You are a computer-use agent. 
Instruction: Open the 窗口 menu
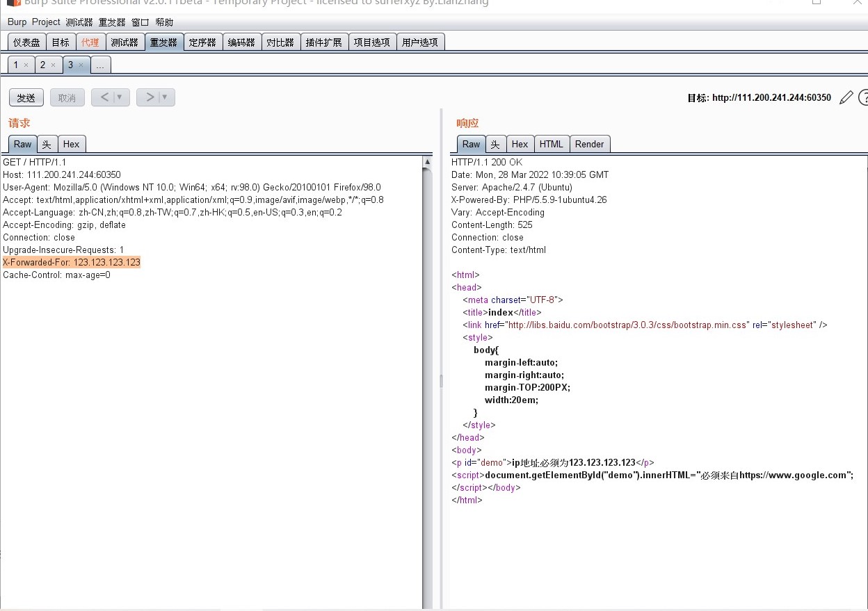pos(139,22)
